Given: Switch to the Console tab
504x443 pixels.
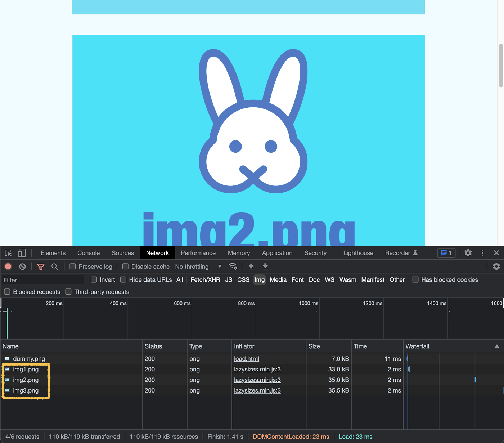Looking at the screenshot, I should click(x=89, y=253).
